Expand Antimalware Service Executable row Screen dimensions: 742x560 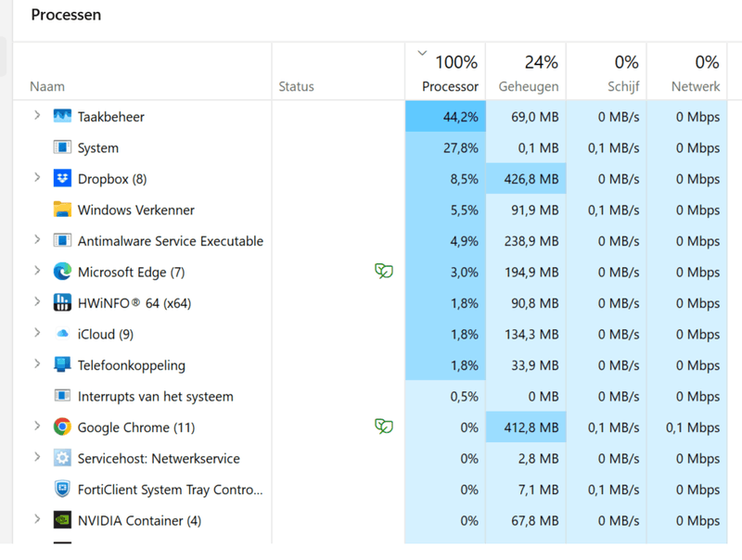coord(37,239)
